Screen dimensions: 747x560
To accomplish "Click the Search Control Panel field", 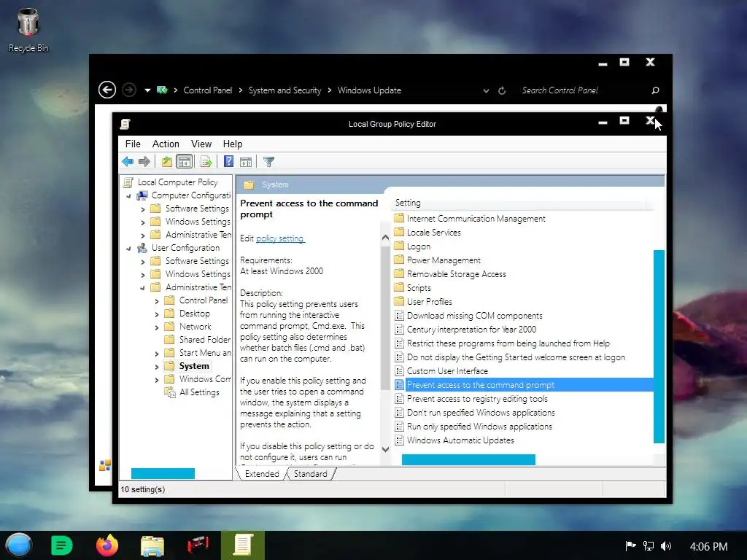I will click(x=584, y=90).
